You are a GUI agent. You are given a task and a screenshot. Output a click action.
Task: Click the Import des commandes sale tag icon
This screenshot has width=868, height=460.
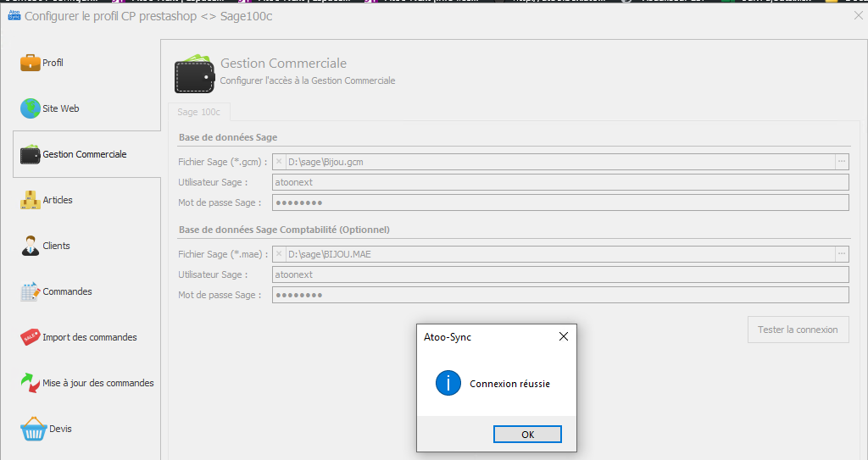pyautogui.click(x=30, y=337)
